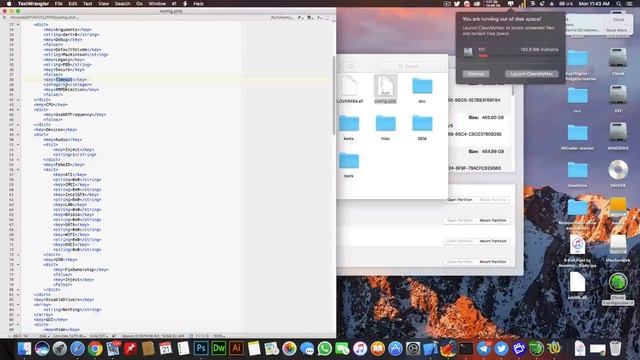Open the Edit menu
The width and height of the screenshot is (640, 360).
73,4
